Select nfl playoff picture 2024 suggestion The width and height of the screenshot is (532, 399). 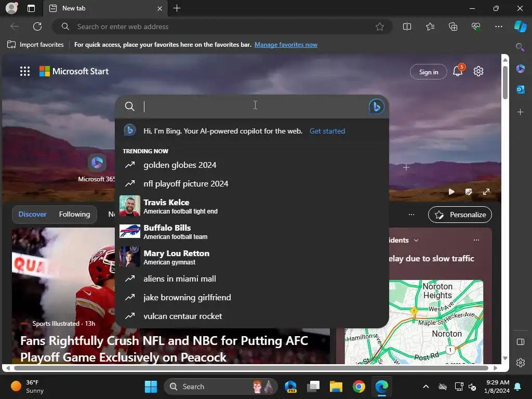(252, 183)
